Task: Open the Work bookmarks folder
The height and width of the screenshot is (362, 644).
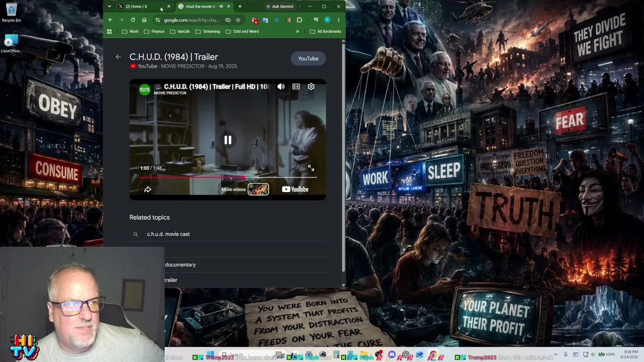Action: point(130,31)
